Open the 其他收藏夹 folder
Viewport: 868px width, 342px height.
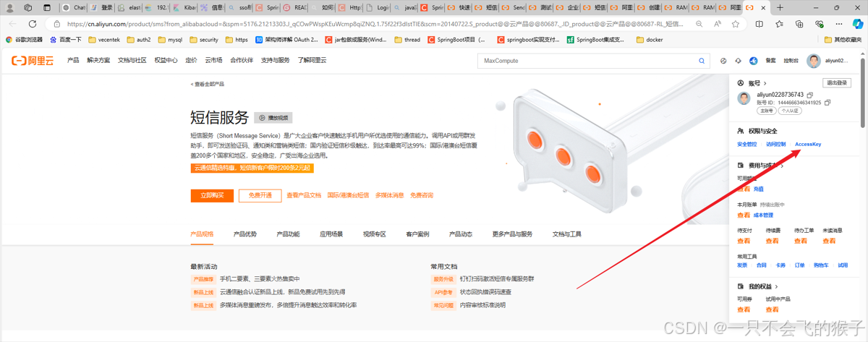tap(843, 40)
